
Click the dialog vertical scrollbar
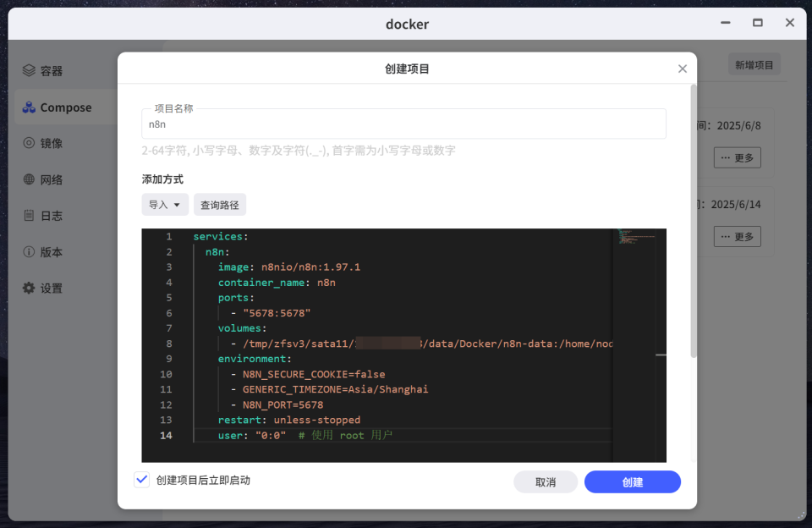(x=694, y=221)
